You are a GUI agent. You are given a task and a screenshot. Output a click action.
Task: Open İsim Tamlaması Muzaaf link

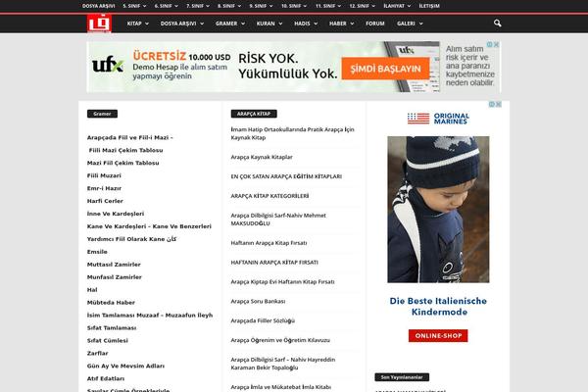pos(150,316)
